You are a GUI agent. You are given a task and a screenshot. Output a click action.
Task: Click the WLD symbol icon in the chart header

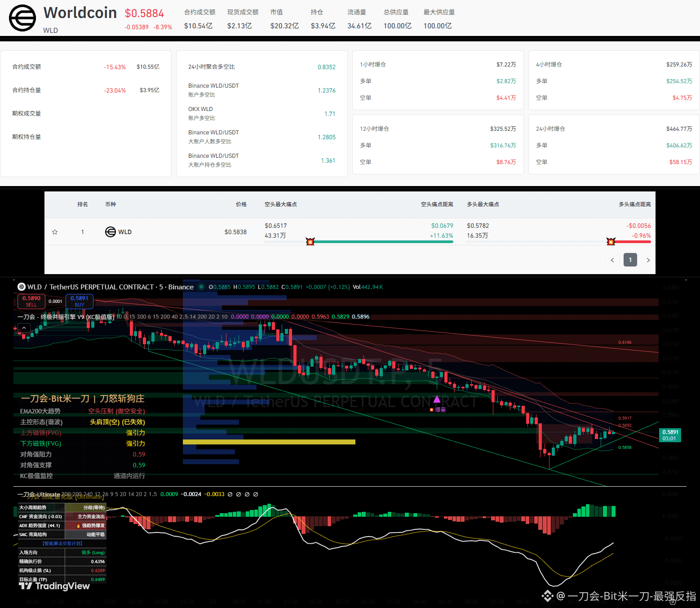(22, 287)
